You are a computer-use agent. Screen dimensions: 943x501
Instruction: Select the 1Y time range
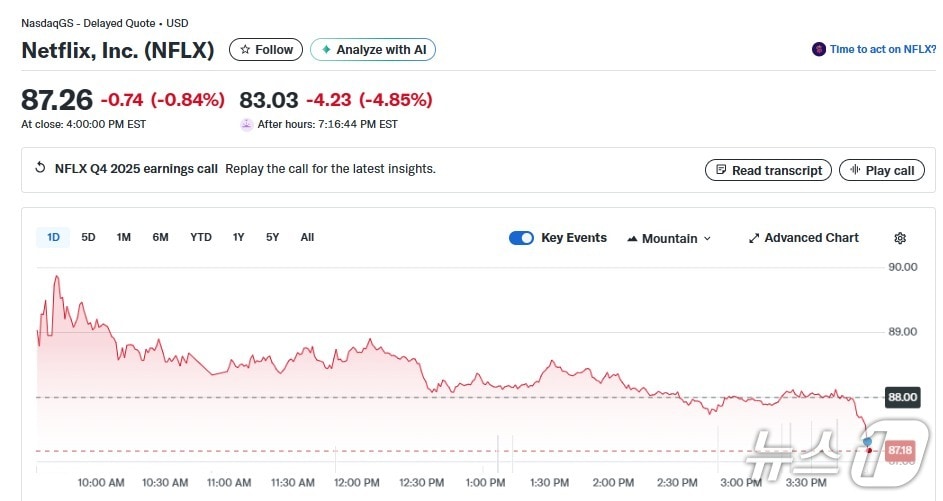tap(238, 237)
